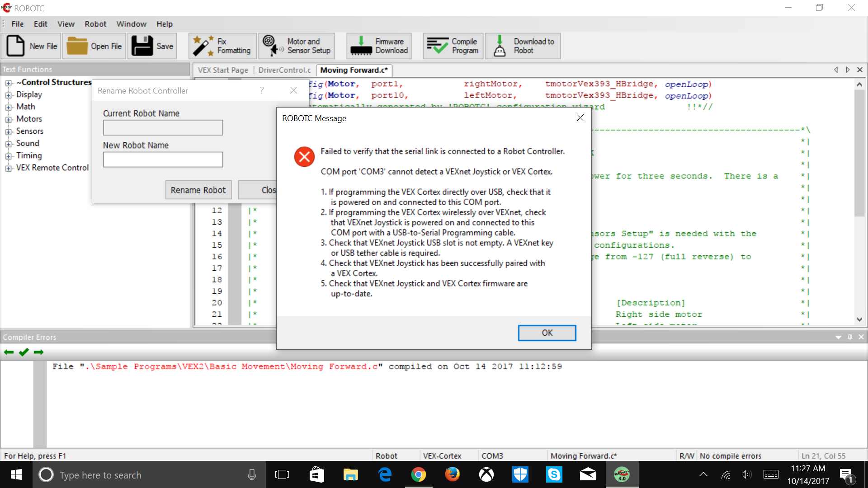Close ROBOTC Message with X
Image resolution: width=868 pixels, height=488 pixels.
click(580, 118)
